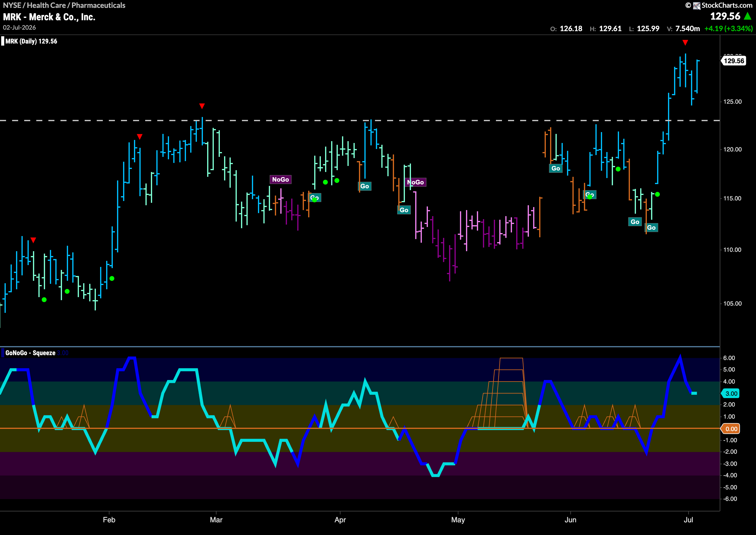Click the -3.00 oscillator axis label
This screenshot has width=756, height=535.
(730, 463)
